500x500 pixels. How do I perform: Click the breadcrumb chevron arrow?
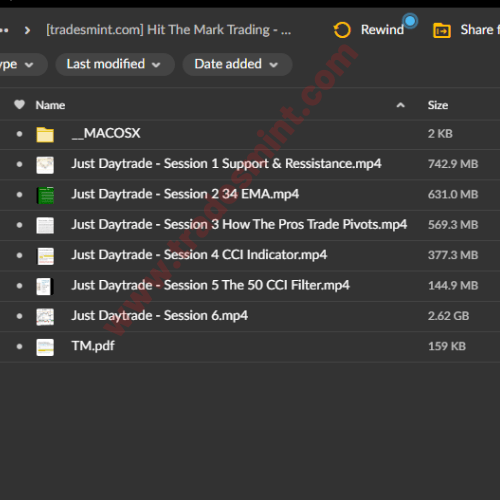[x=27, y=31]
